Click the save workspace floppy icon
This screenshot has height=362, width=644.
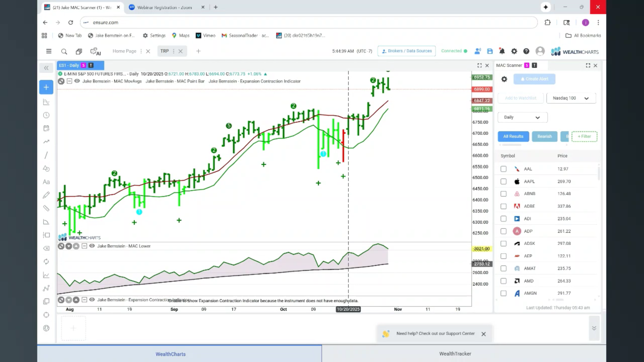490,51
